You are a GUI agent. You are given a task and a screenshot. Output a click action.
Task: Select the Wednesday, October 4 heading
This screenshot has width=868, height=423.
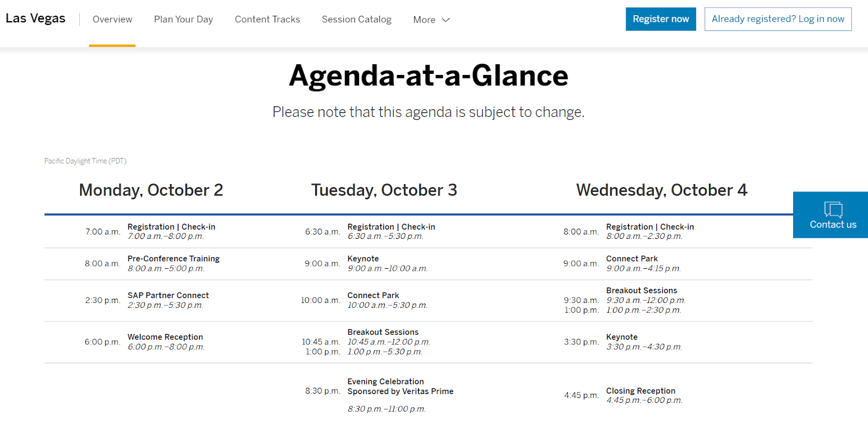(661, 190)
